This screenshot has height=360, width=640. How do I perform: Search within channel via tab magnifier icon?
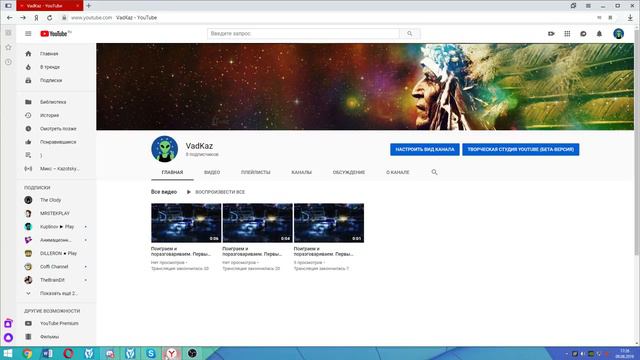[434, 172]
